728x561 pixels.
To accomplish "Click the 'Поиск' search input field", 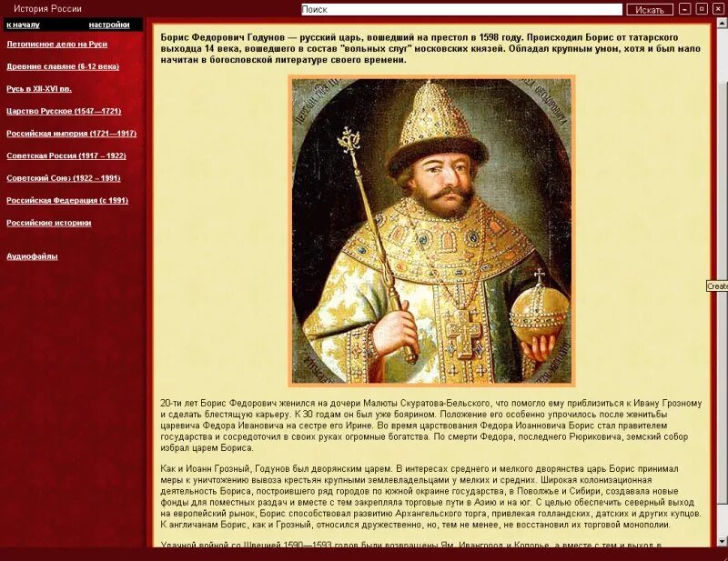I will pyautogui.click(x=461, y=9).
